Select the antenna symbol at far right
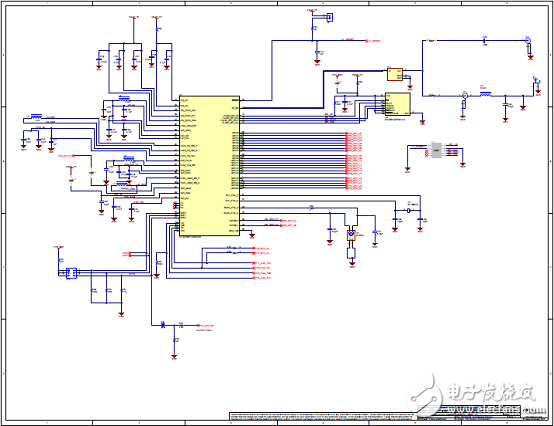The height and width of the screenshot is (426, 554). click(x=536, y=80)
